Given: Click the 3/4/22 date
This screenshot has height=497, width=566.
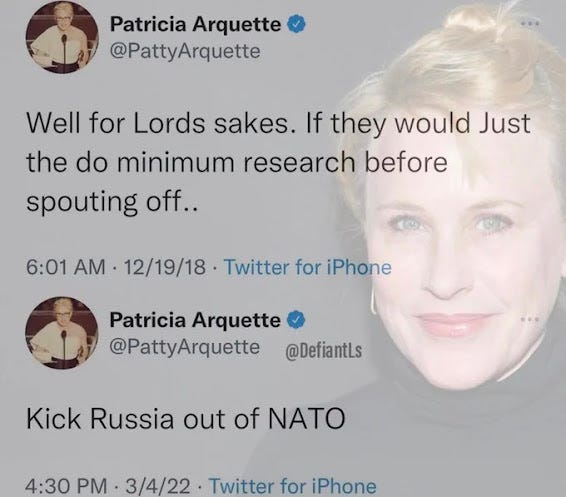Looking at the screenshot, I should pos(157,486).
